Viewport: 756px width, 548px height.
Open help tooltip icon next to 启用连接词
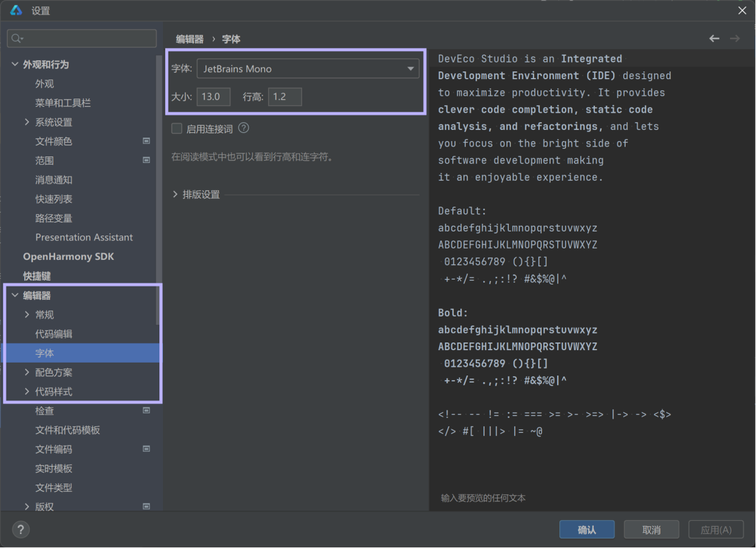click(x=244, y=128)
